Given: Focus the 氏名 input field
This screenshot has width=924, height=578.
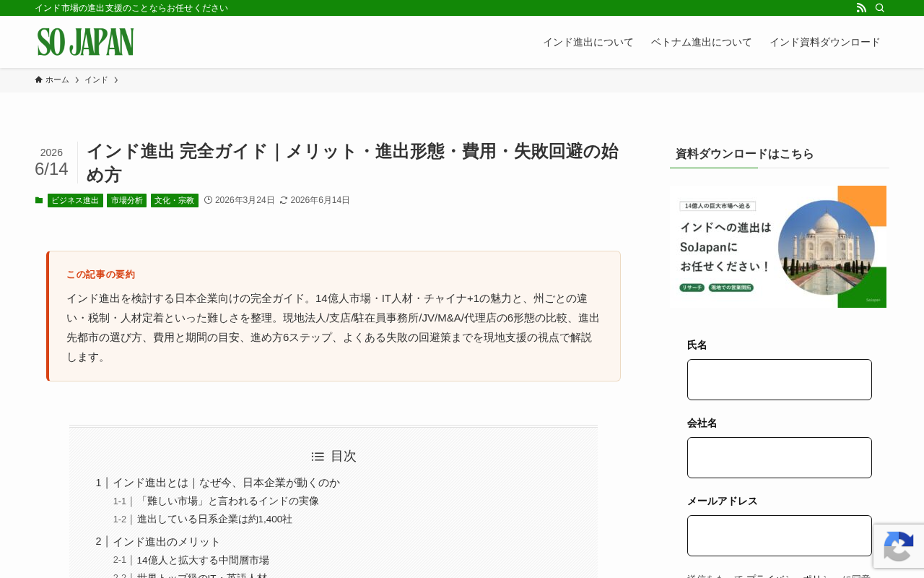Looking at the screenshot, I should (780, 379).
